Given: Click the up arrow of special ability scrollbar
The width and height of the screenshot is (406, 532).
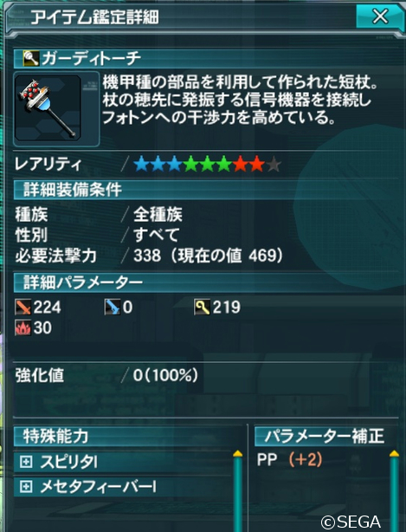Looking at the screenshot, I should coord(237,453).
